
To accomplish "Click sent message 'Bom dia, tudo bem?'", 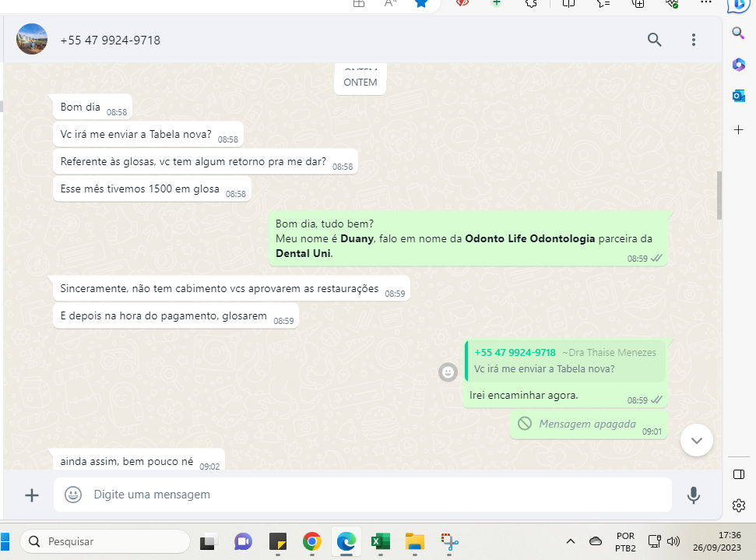I will pos(468,239).
